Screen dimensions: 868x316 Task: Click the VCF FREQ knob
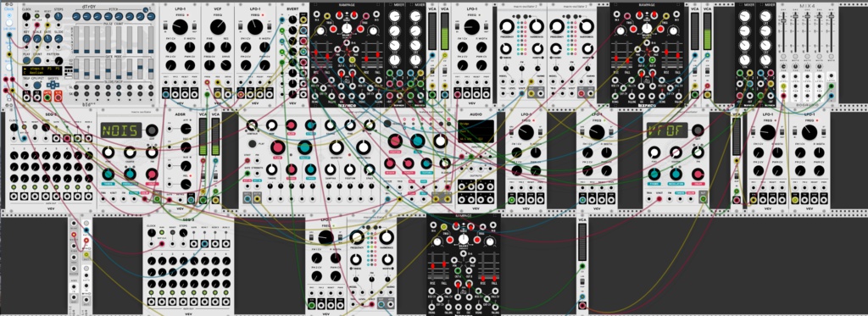(218, 26)
